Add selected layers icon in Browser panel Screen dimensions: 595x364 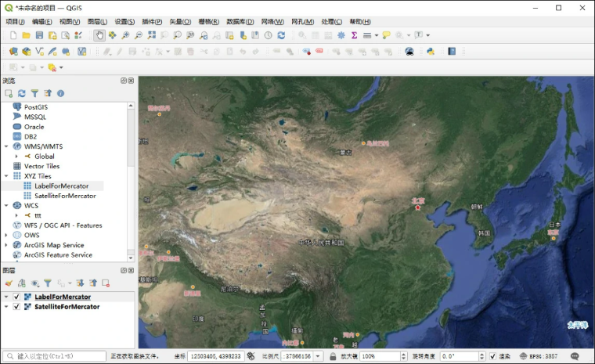point(9,93)
